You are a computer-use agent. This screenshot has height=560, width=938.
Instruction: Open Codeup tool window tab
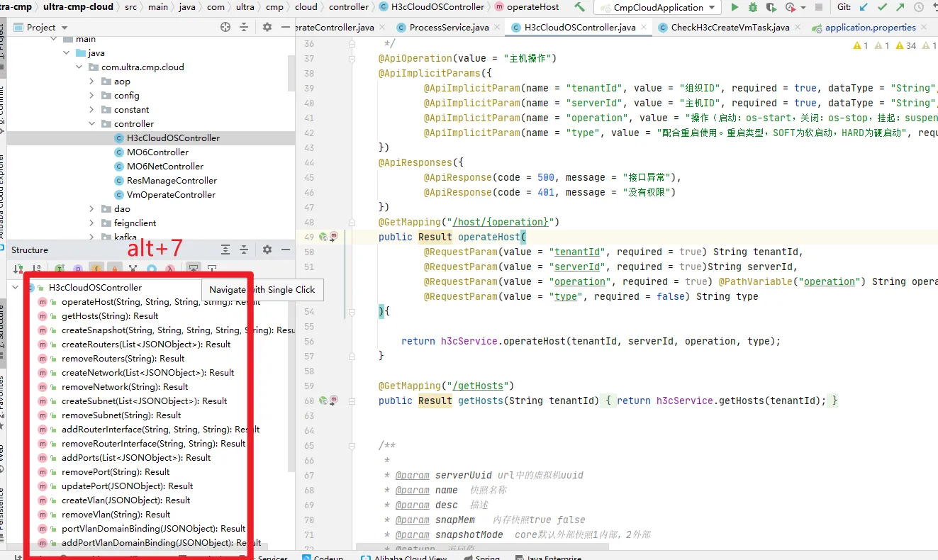pyautogui.click(x=323, y=558)
